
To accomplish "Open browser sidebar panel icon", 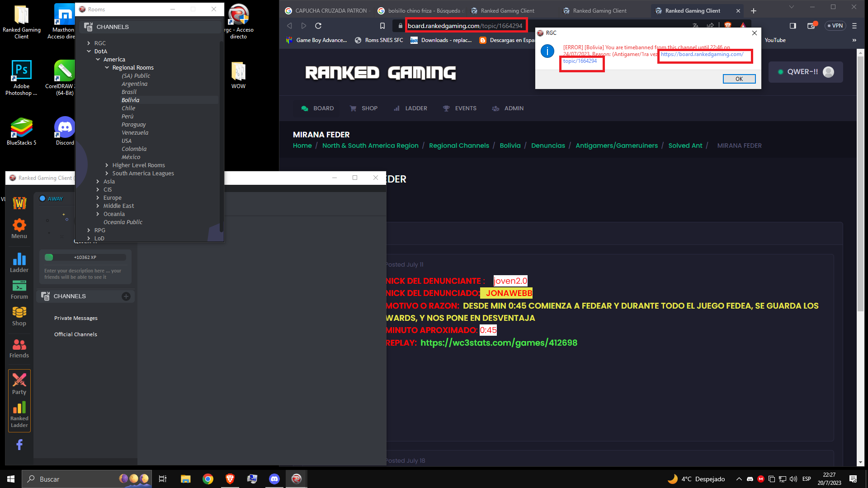I will [x=793, y=26].
